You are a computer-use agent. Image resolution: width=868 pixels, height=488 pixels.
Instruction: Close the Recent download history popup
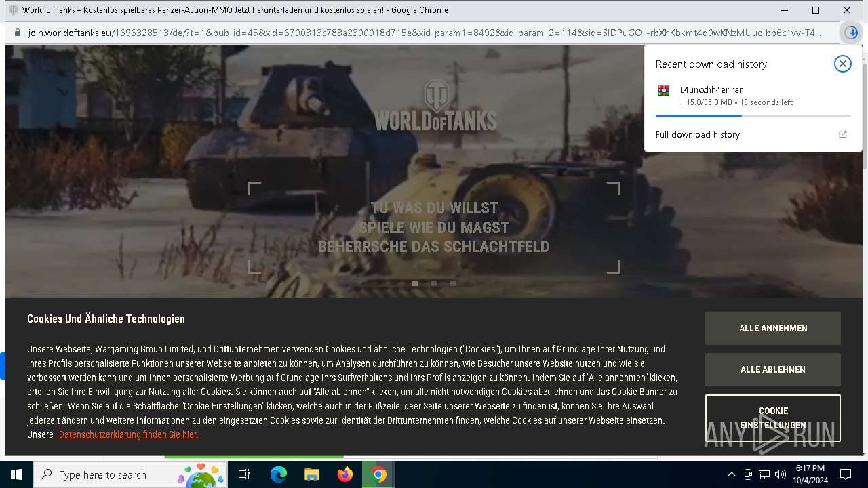tap(842, 64)
